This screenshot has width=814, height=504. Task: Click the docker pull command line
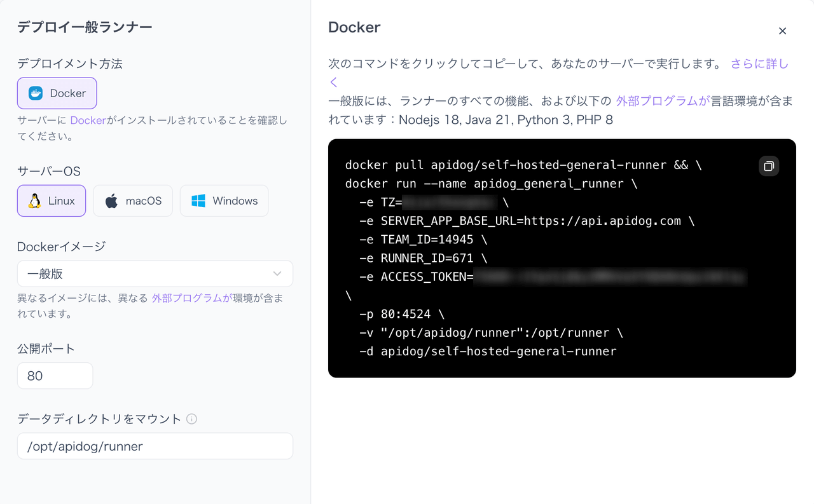click(523, 165)
